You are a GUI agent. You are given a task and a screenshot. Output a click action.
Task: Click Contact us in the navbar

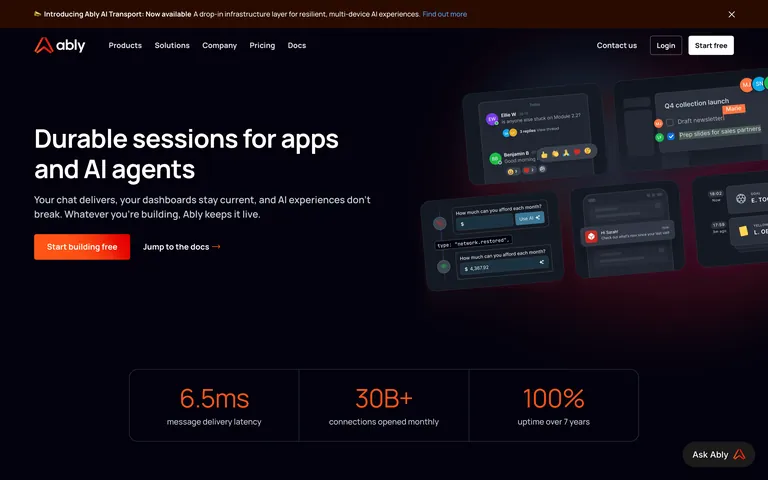[x=617, y=45]
